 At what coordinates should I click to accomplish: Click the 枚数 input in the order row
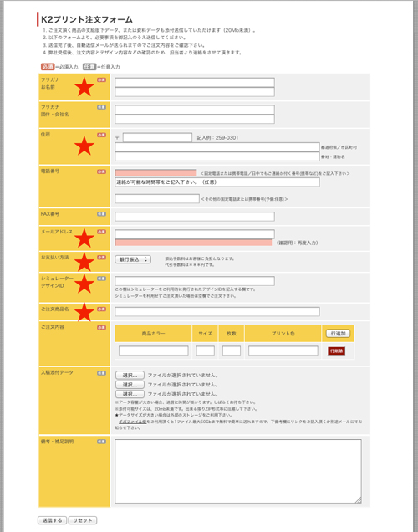tap(232, 350)
